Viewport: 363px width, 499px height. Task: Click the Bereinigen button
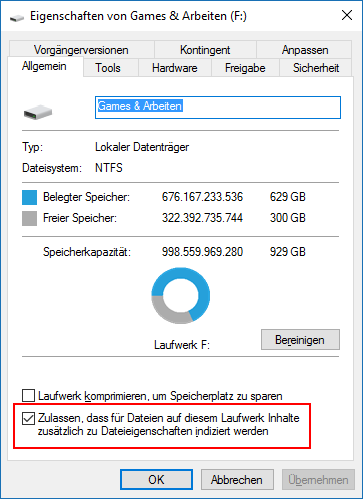(x=300, y=340)
